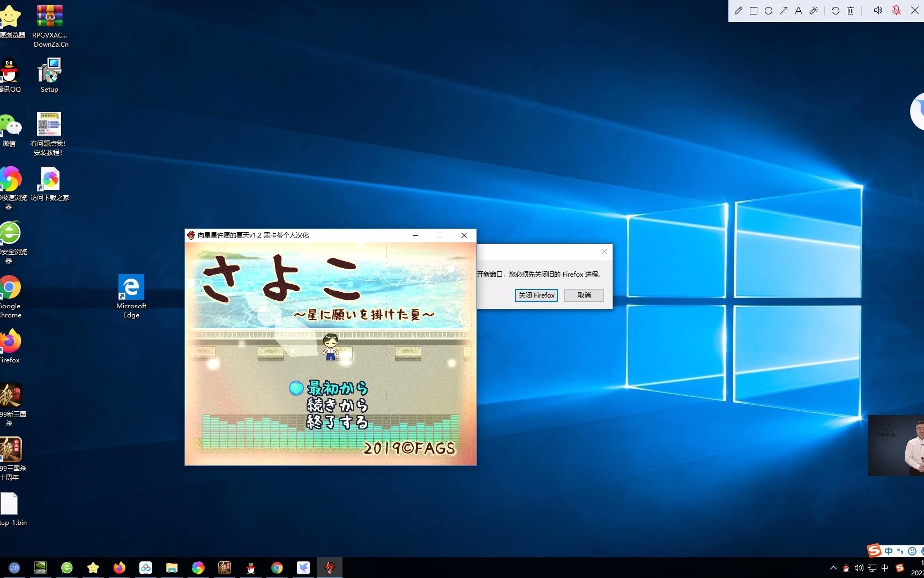Toggle the 中 Chinese mode on Sogou IME bar
Screen dimensions: 924x578
tap(889, 551)
